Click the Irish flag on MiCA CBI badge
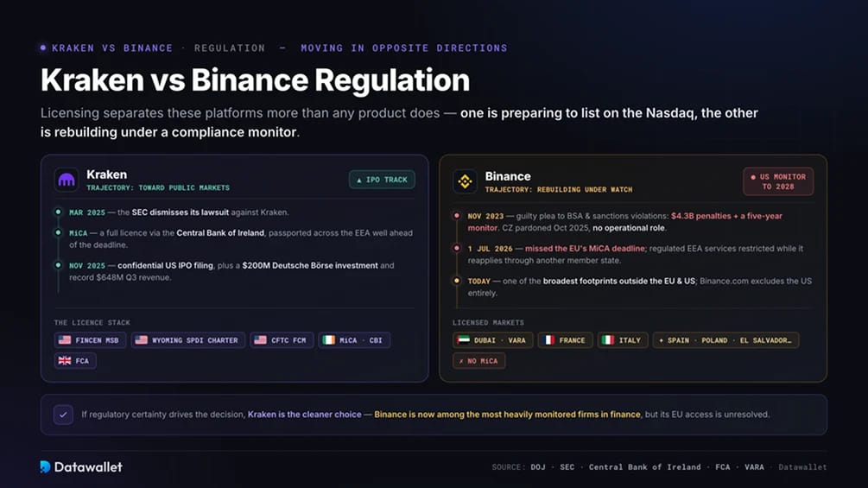The width and height of the screenshot is (868, 488). pos(329,340)
